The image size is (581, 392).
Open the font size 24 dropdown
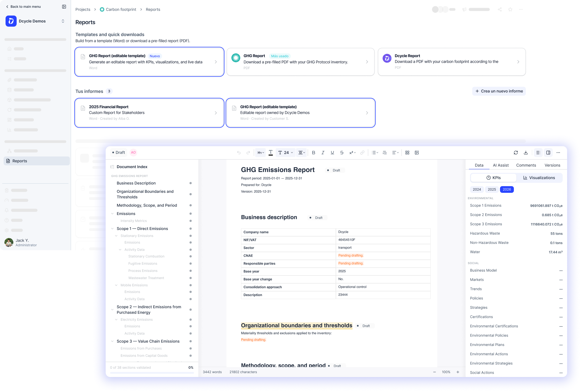click(285, 153)
